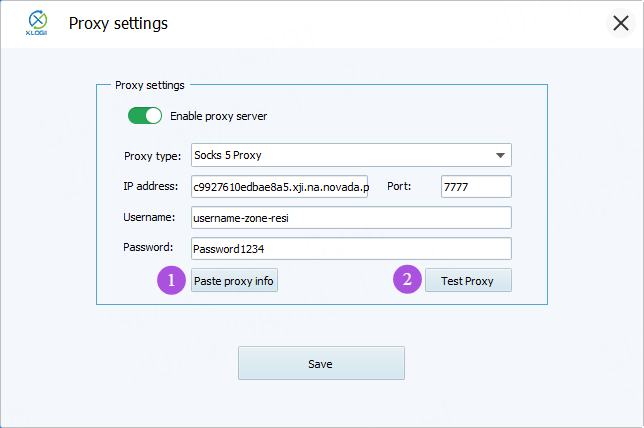
Task: Click the Password field containing Password1234
Action: pos(350,249)
